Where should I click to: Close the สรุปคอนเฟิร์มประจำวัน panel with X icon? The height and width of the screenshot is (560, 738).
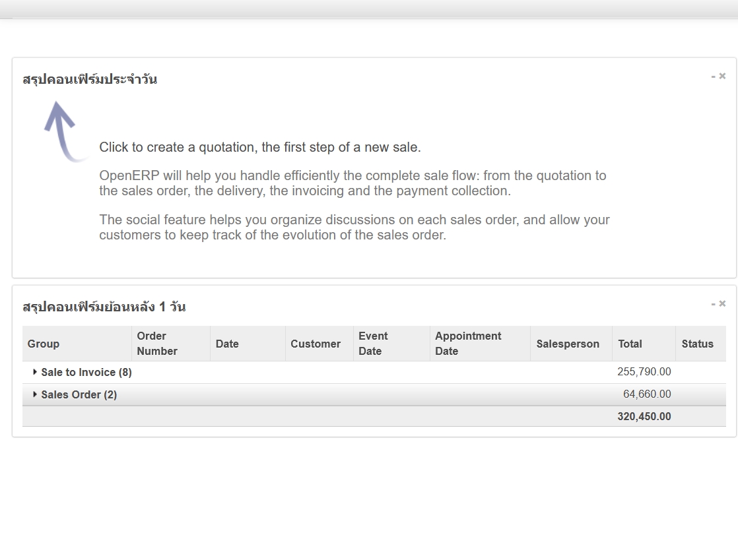[x=722, y=76]
